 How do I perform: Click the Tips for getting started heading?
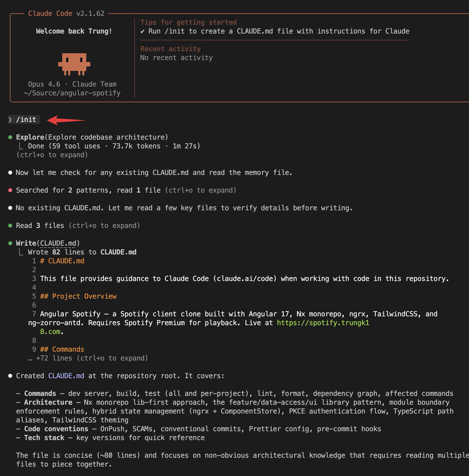tap(188, 22)
